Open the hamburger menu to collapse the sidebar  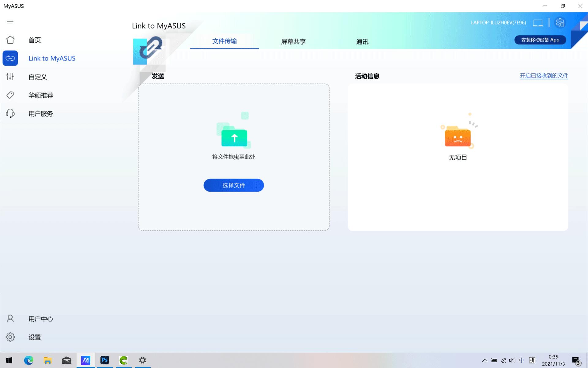click(10, 22)
